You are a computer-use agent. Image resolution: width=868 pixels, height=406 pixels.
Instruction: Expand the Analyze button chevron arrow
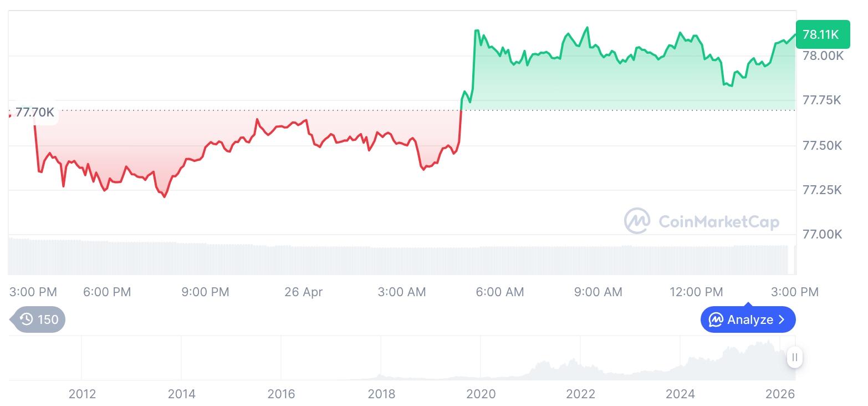[x=782, y=320]
